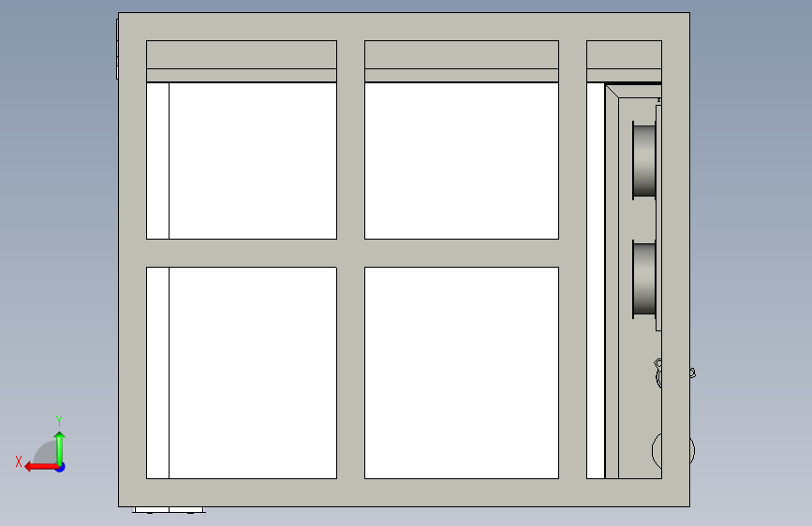Click the blue Z axis dot on triad
Image resolution: width=812 pixels, height=526 pixels.
click(x=61, y=467)
